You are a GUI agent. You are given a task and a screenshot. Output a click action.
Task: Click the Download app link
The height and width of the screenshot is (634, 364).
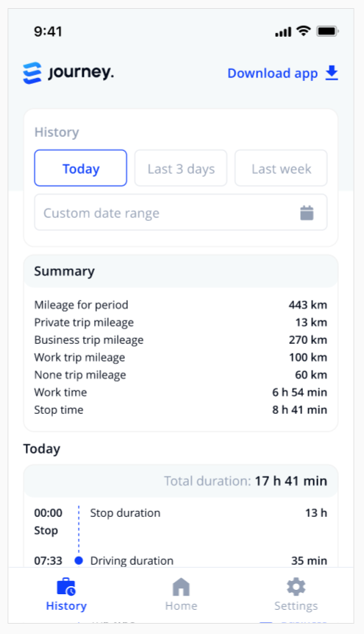(283, 73)
